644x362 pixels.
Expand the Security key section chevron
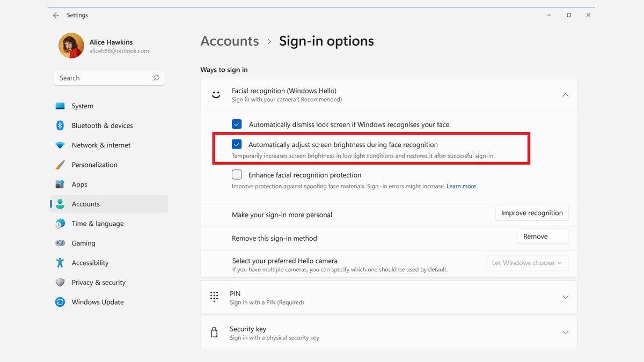pyautogui.click(x=565, y=333)
